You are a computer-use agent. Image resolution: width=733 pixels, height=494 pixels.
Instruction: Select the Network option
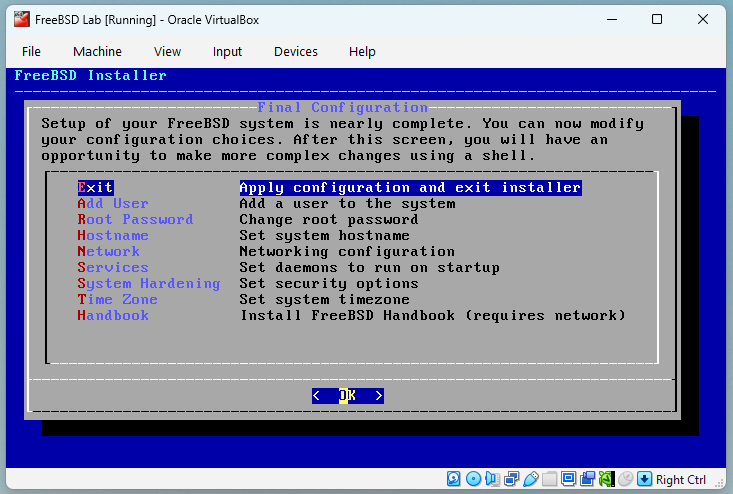tap(108, 251)
